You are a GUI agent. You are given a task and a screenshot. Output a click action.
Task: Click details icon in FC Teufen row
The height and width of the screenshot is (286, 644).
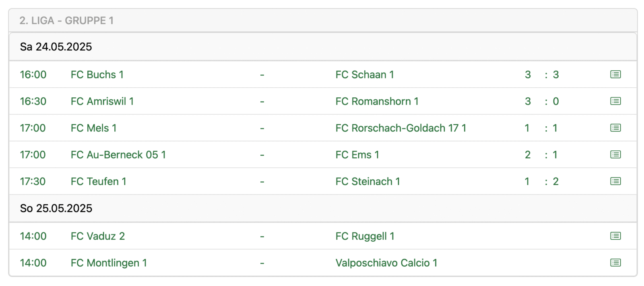pos(615,181)
